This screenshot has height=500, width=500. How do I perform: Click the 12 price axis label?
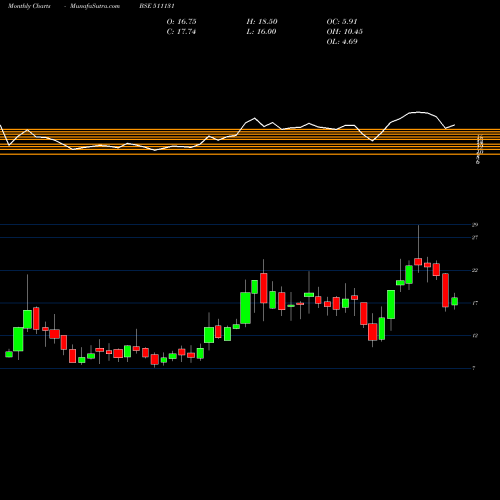pyautogui.click(x=475, y=336)
